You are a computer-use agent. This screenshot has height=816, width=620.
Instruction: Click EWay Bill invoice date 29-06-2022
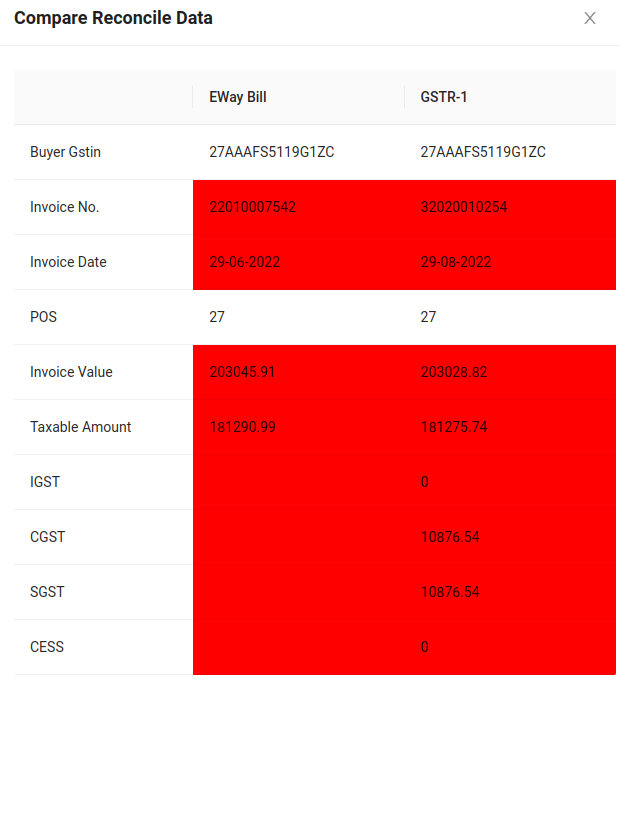tap(245, 262)
